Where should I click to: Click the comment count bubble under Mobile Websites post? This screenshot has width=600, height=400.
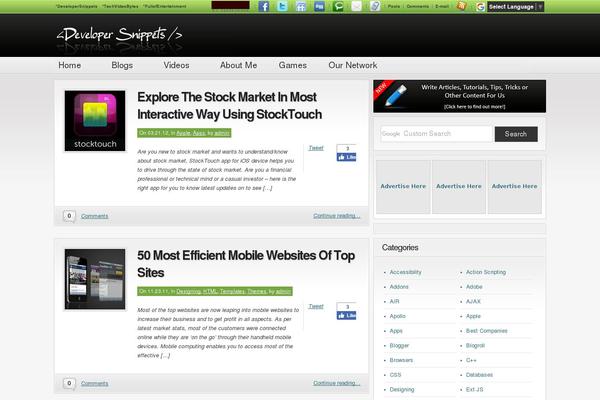click(69, 383)
